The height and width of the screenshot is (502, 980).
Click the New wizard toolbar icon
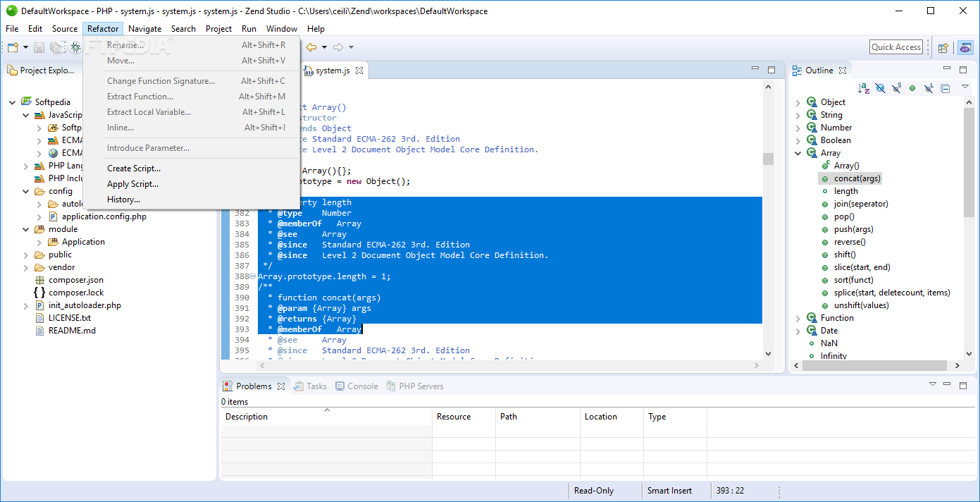(x=13, y=47)
